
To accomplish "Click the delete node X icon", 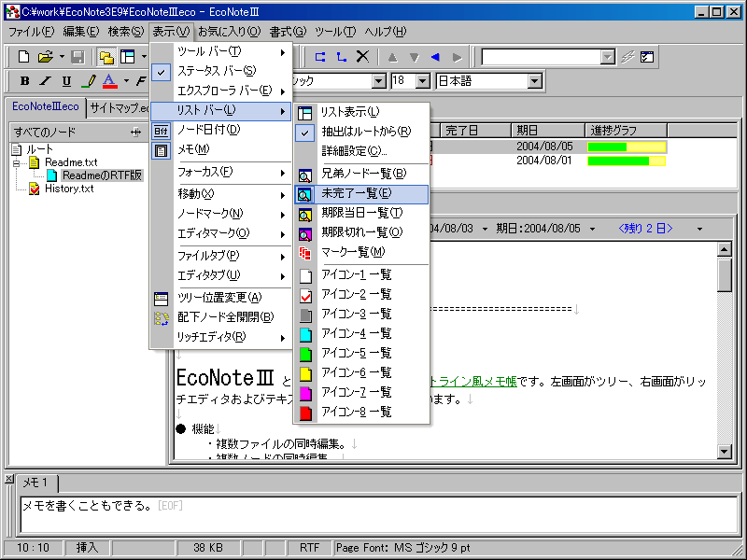I will tap(362, 57).
